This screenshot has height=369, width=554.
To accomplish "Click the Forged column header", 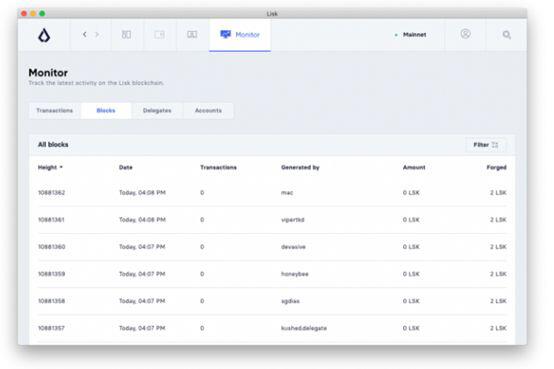I will (x=496, y=167).
